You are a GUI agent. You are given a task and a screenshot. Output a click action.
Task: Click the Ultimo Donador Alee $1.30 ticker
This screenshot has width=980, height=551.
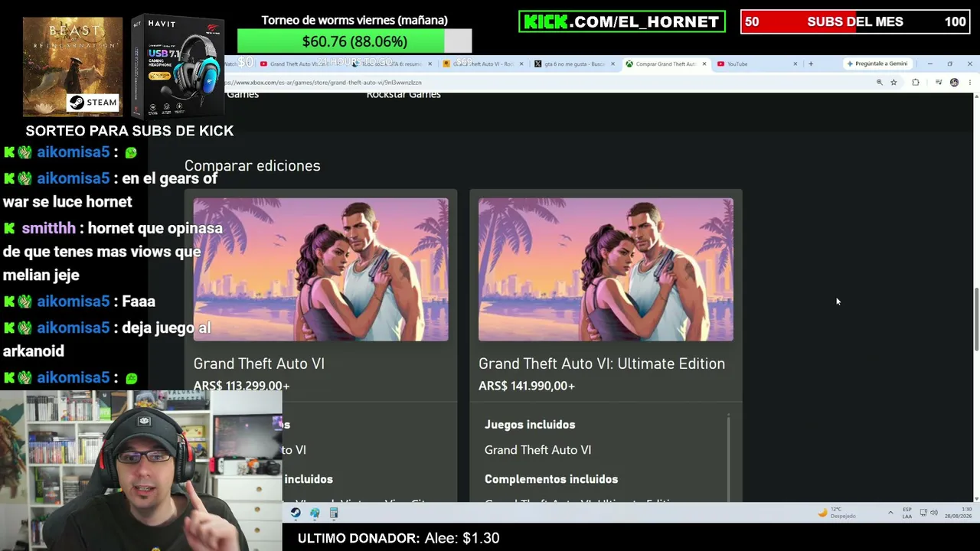tap(398, 538)
